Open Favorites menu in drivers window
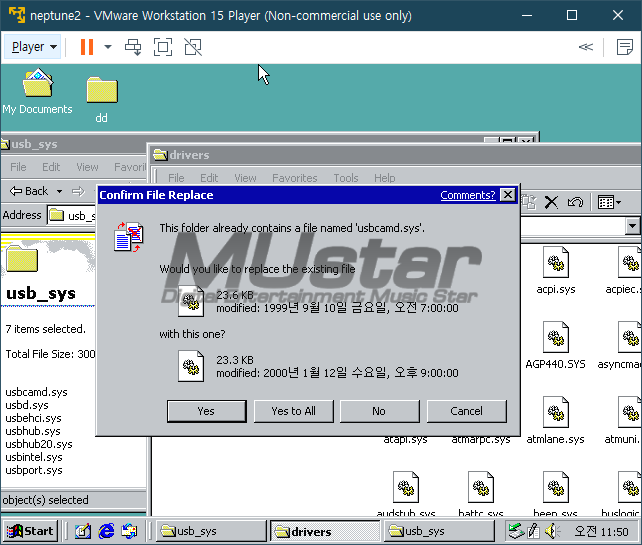This screenshot has width=642, height=545. point(294,178)
